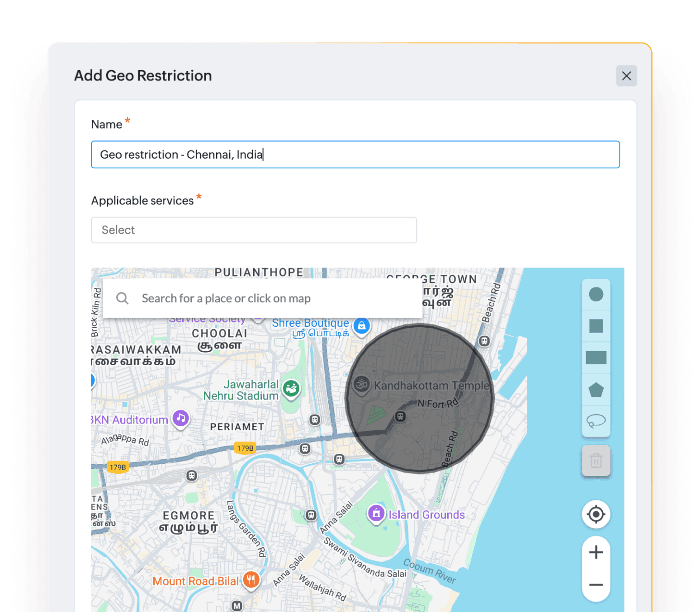The image size is (700, 612).
Task: Close the Add Geo Restriction dialog
Action: tap(626, 76)
